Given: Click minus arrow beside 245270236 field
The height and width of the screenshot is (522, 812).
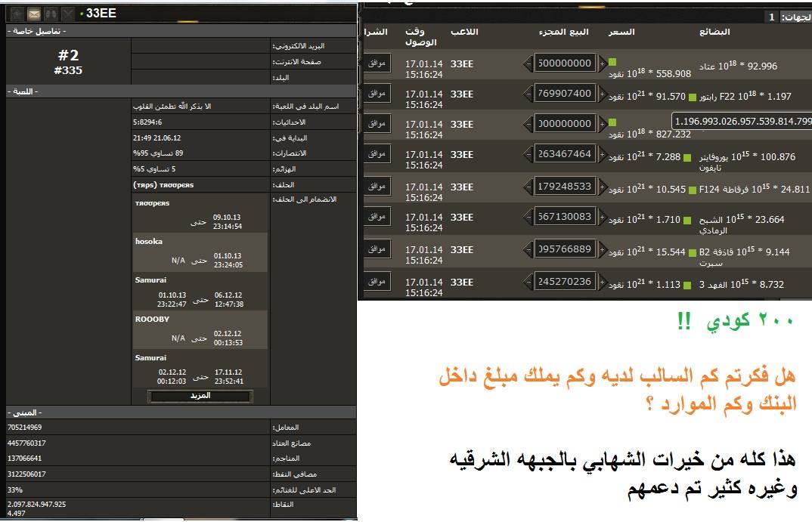Looking at the screenshot, I should coord(528,282).
